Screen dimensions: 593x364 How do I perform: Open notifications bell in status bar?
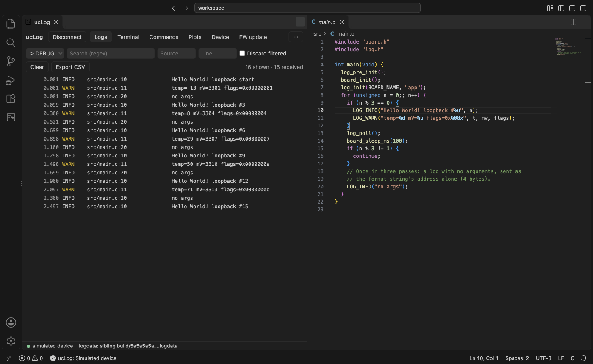click(x=584, y=358)
